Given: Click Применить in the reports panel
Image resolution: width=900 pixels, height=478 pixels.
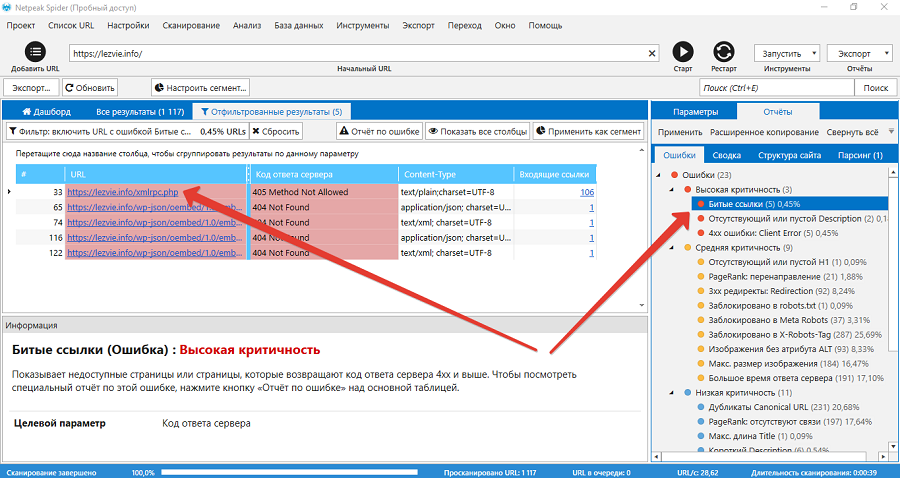Looking at the screenshot, I should (x=680, y=132).
